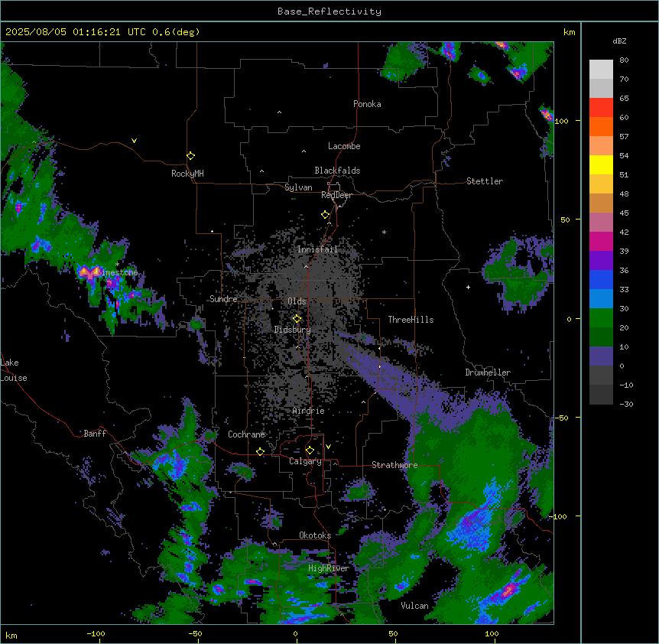Click the Limestone label
The width and height of the screenshot is (659, 644).
[x=118, y=272]
